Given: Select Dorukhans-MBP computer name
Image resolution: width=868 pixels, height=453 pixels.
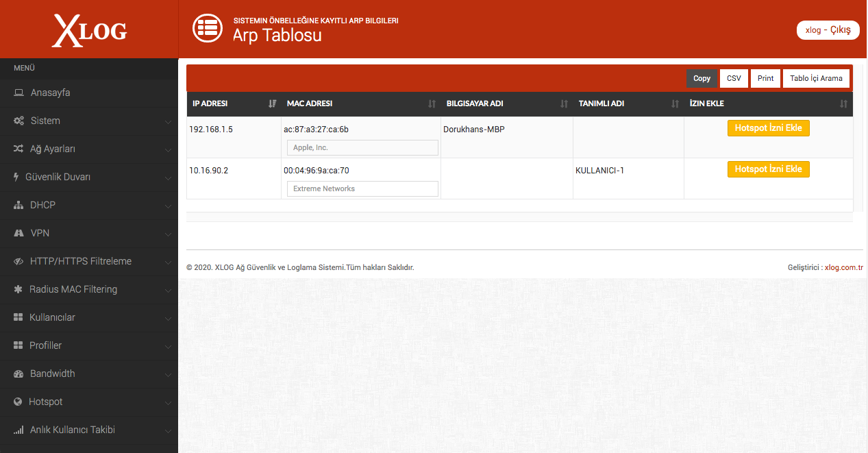Looking at the screenshot, I should (x=474, y=129).
